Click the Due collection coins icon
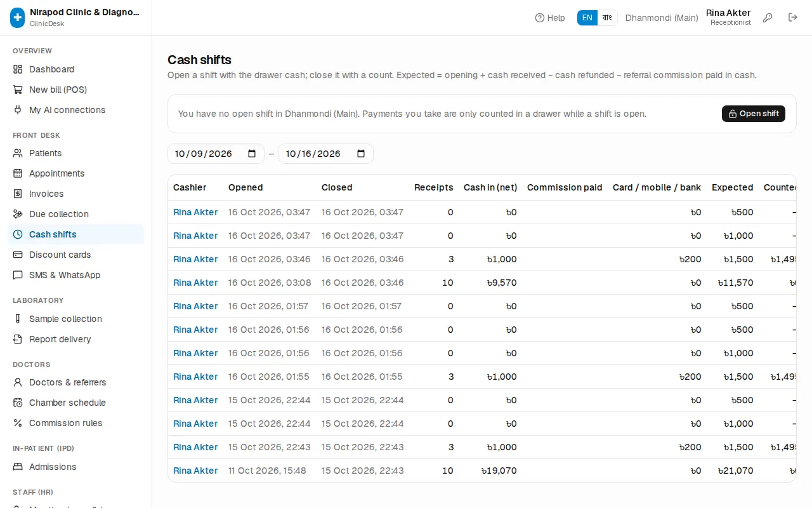Image resolution: width=812 pixels, height=508 pixels. [x=18, y=214]
